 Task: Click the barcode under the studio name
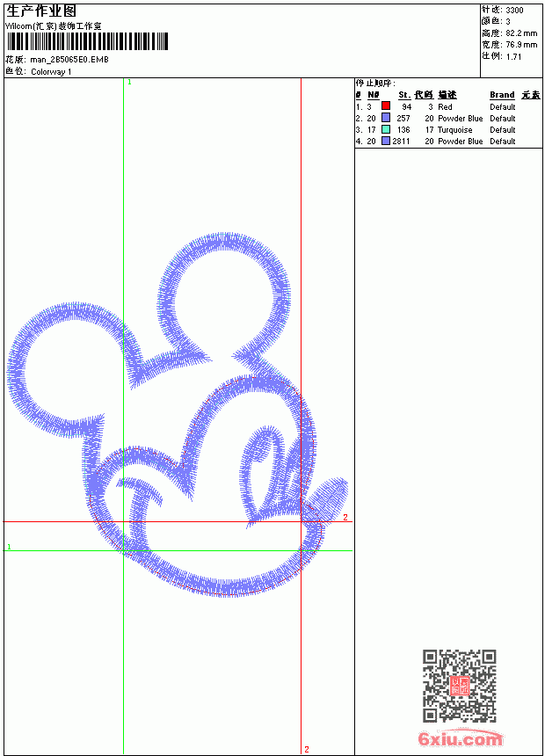[x=87, y=41]
